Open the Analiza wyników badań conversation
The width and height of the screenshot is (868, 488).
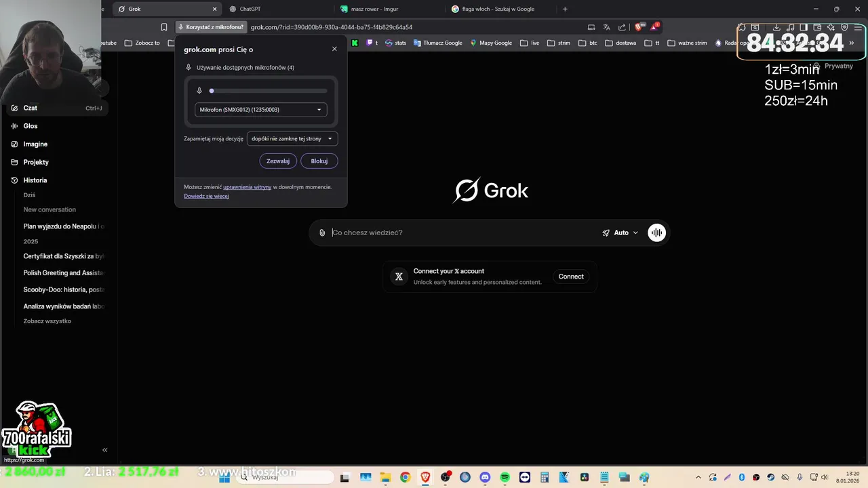(64, 306)
